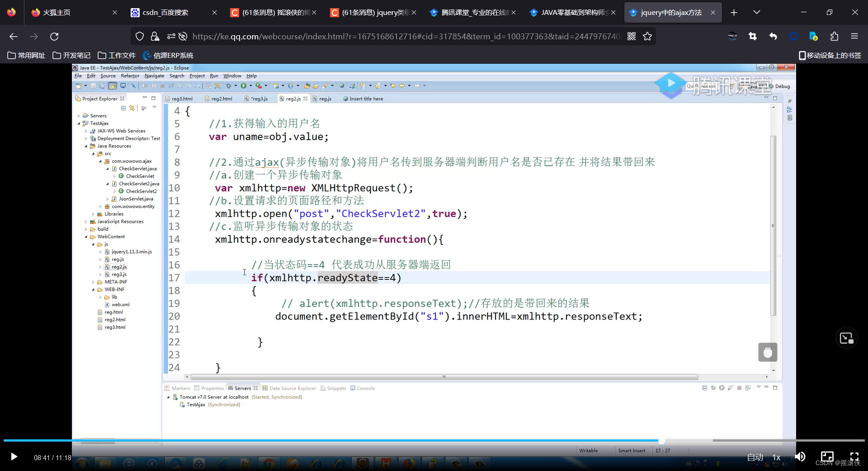Click the Eclipse New file toolbar icon
The height and width of the screenshot is (471, 868).
tap(79, 86)
